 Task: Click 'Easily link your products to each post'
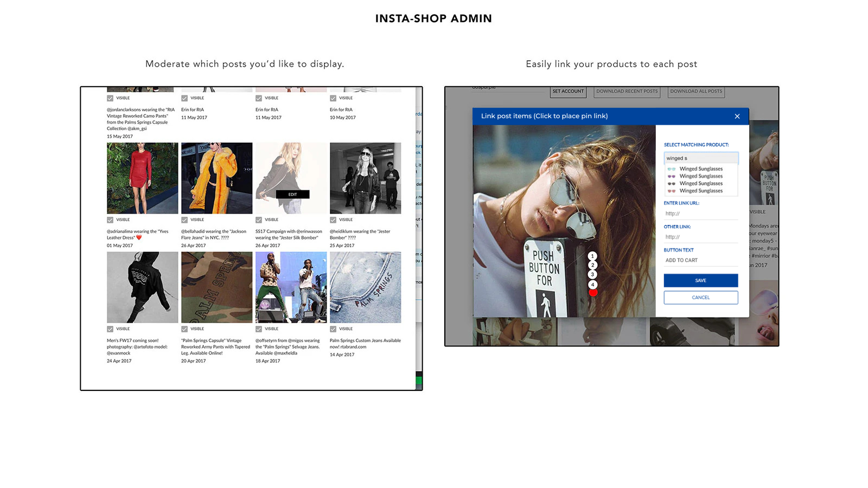(x=611, y=64)
